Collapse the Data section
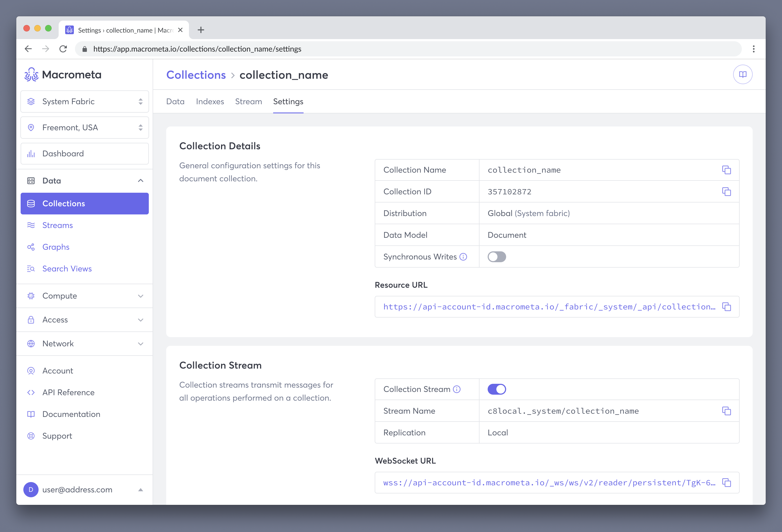Screen dimensions: 782x532 [84, 181]
